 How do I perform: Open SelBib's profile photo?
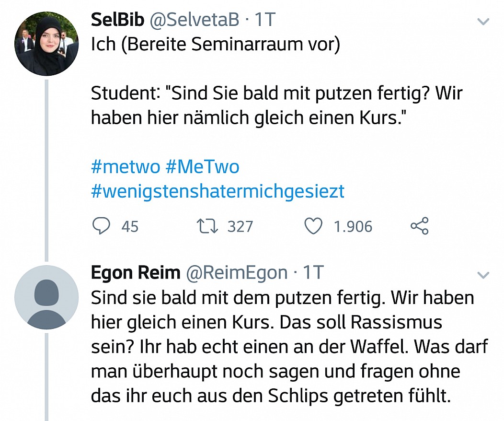(46, 44)
